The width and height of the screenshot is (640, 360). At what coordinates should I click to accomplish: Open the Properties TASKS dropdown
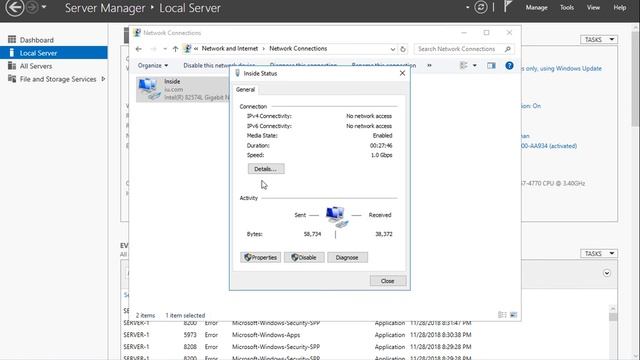pyautogui.click(x=598, y=40)
